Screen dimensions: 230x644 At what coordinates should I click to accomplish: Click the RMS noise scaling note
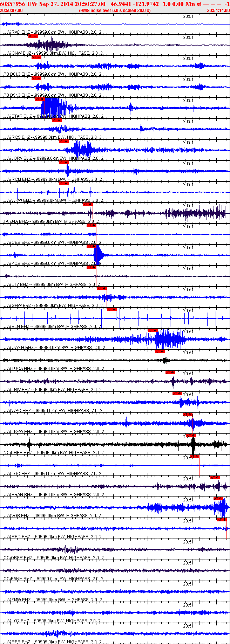[x=115, y=11]
